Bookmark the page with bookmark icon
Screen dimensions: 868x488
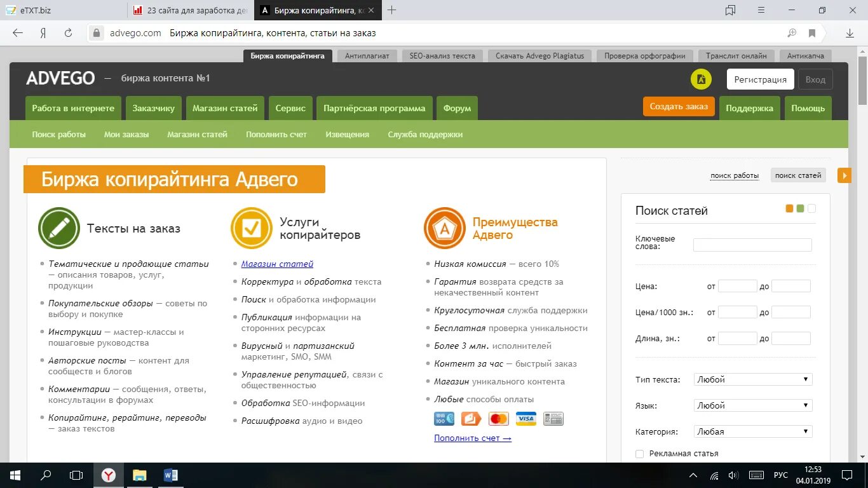(x=812, y=33)
